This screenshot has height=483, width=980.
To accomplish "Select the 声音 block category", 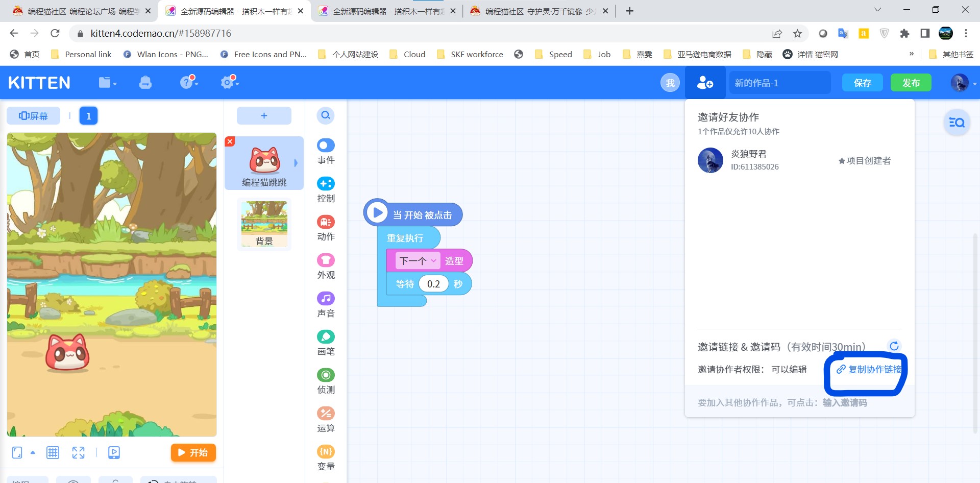I will [326, 305].
